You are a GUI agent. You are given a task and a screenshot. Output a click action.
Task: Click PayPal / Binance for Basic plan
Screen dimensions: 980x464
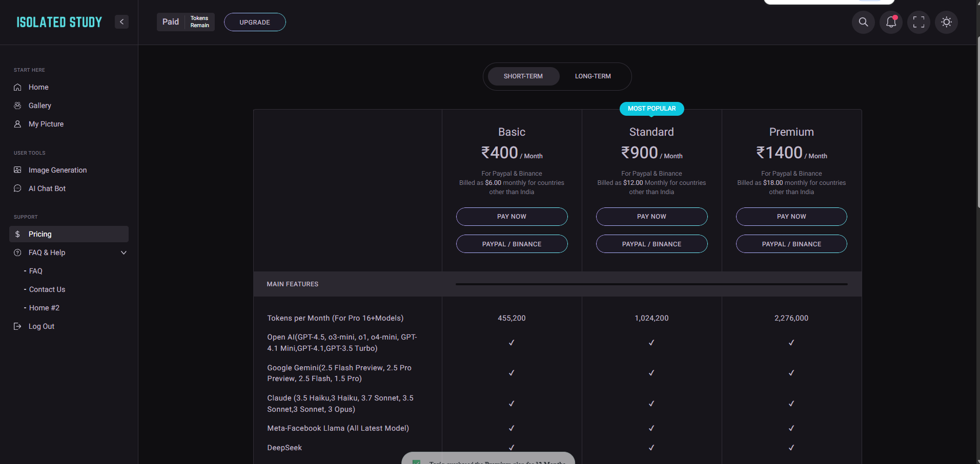(x=512, y=244)
